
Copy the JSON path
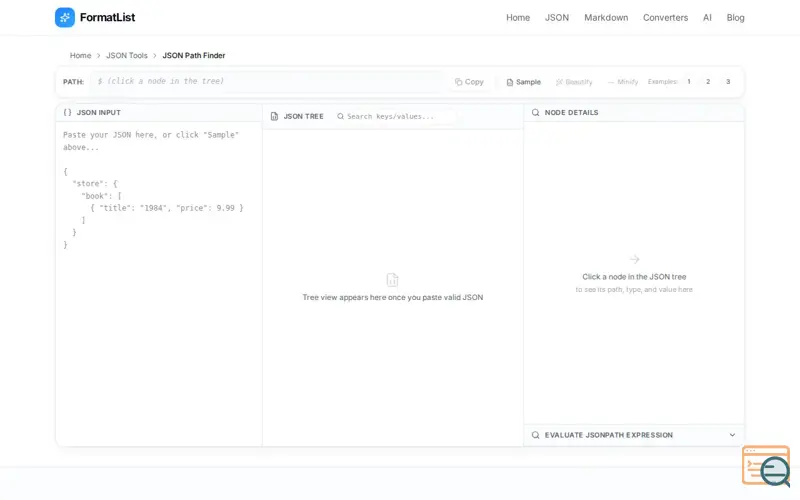click(x=469, y=82)
